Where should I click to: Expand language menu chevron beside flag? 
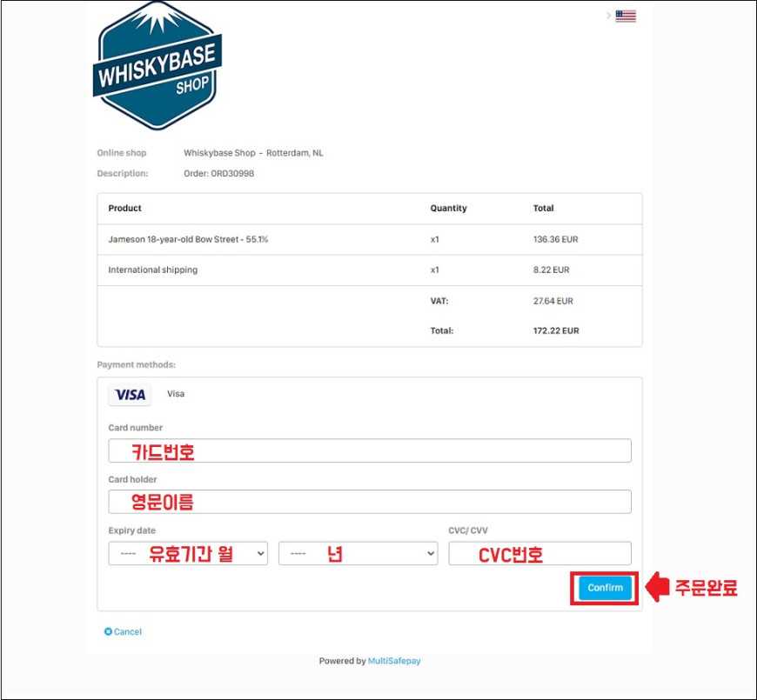[x=609, y=16]
